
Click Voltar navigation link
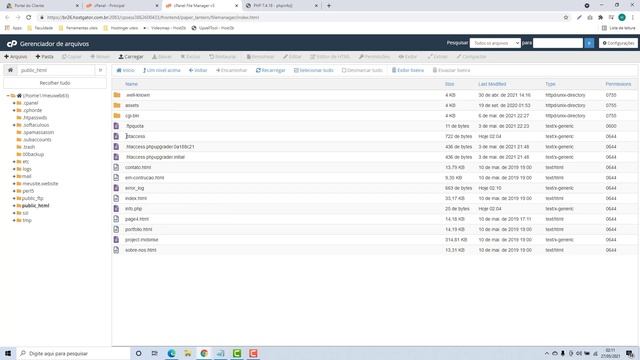point(198,70)
